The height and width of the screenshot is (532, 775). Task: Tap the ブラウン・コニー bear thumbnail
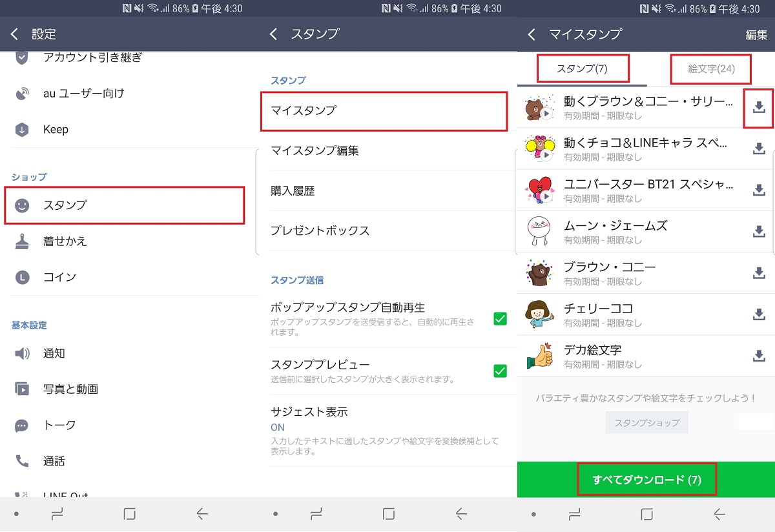540,273
